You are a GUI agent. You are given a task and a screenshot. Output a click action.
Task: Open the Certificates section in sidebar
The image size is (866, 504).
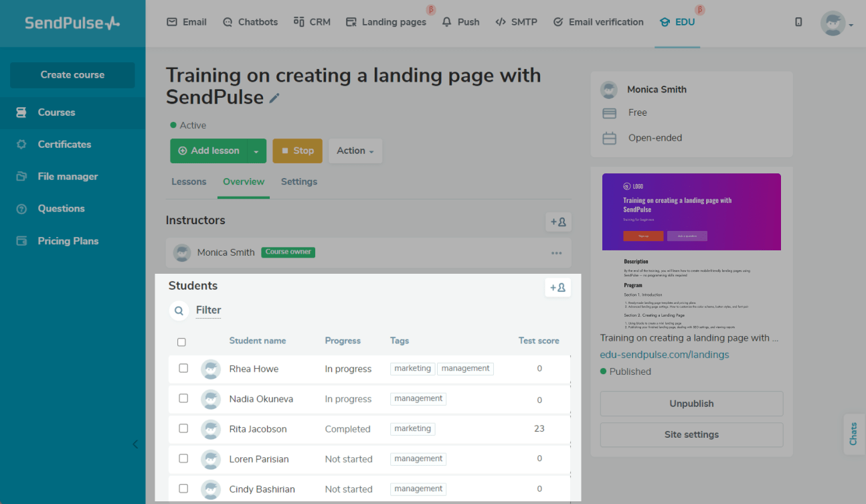point(64,145)
